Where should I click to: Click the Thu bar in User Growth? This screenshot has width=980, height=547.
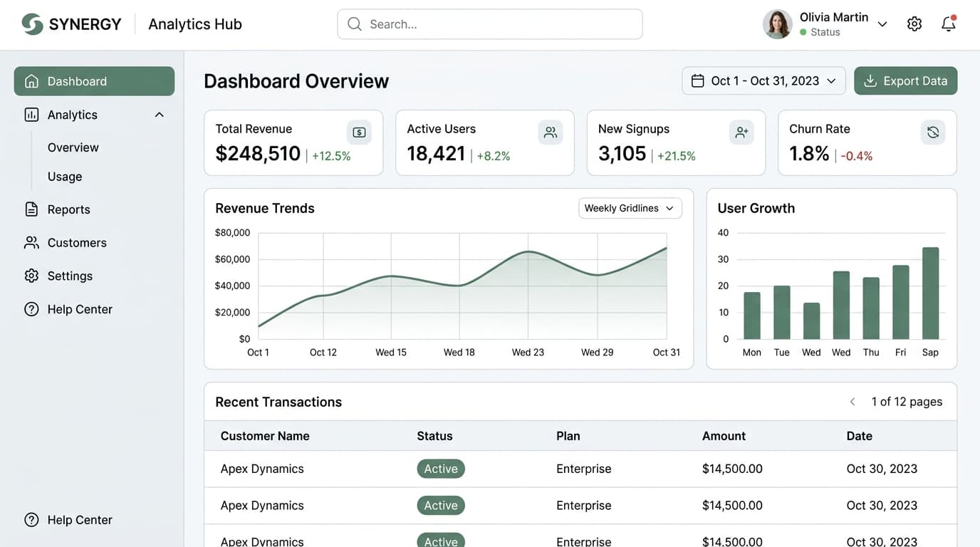tap(871, 308)
